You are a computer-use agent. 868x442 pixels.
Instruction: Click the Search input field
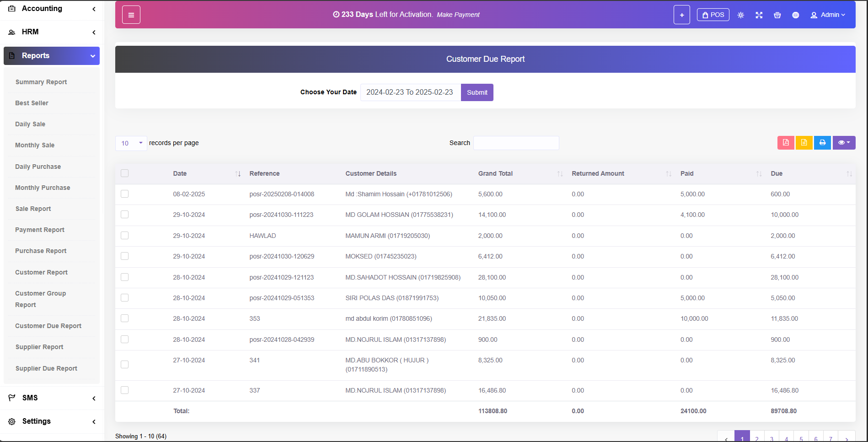tap(516, 143)
